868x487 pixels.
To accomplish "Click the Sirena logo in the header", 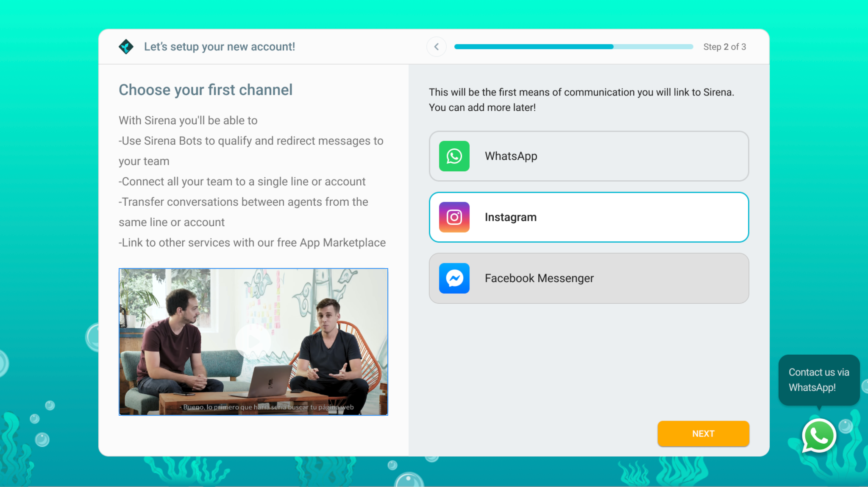I will pyautogui.click(x=126, y=46).
